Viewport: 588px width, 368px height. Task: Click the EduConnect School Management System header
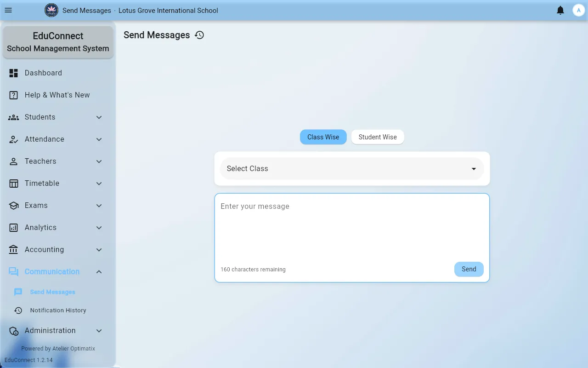point(58,42)
